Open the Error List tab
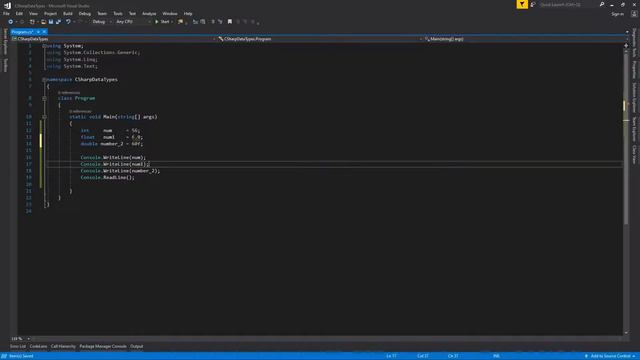Image resolution: width=640 pixels, height=360 pixels. 18,347
